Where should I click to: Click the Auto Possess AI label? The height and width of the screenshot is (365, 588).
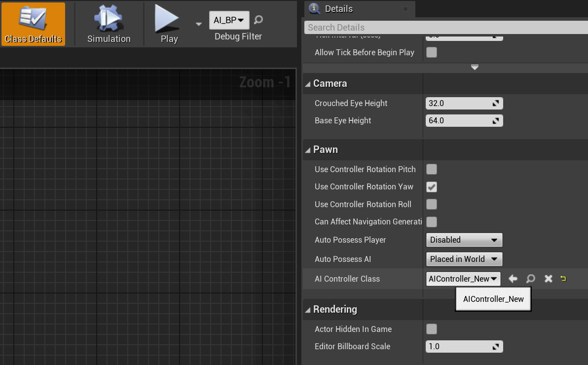(343, 259)
